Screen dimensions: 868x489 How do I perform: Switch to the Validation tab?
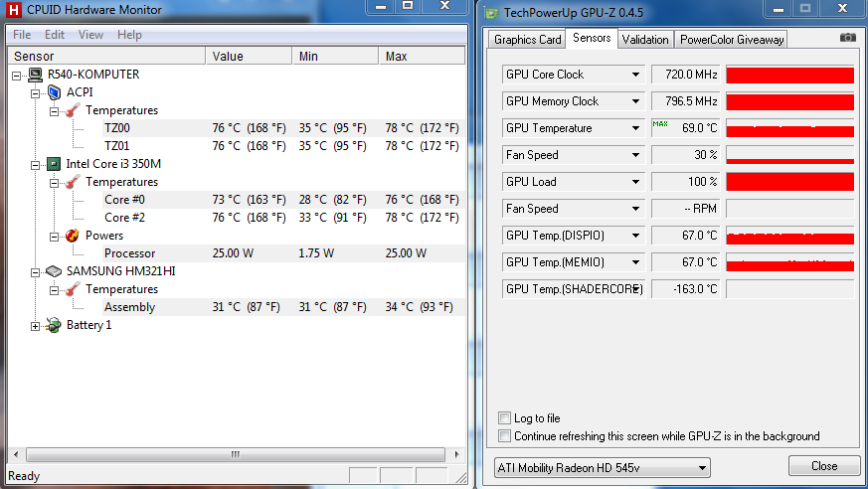tap(645, 40)
